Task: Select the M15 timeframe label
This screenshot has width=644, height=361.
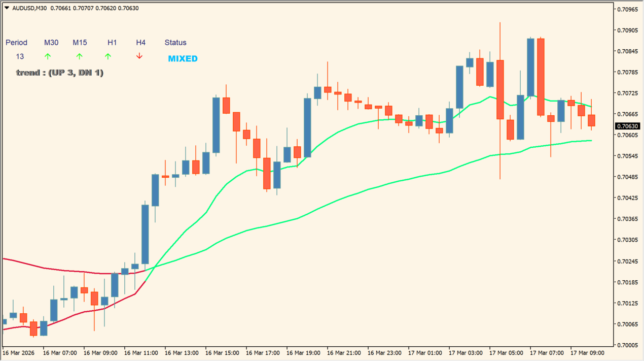Action: pyautogui.click(x=80, y=43)
